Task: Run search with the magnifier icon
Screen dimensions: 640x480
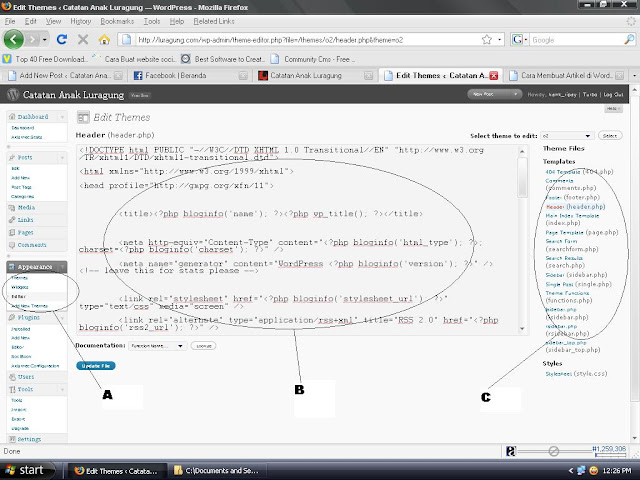Action: [x=629, y=40]
